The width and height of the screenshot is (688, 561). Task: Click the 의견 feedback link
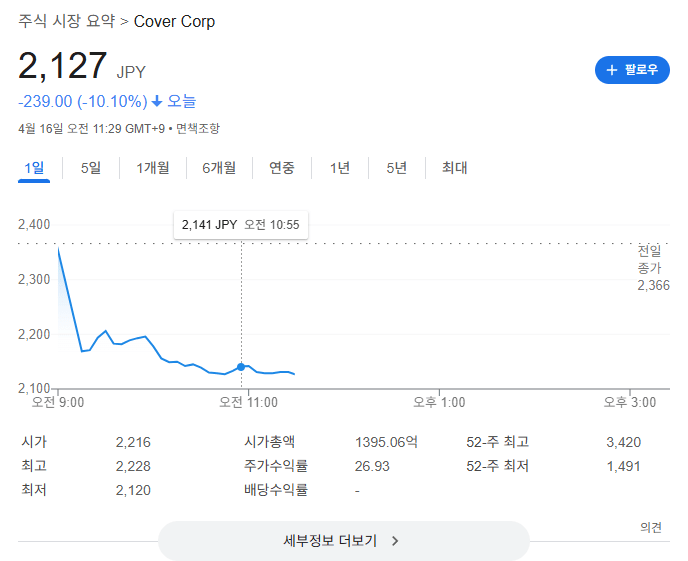651,527
